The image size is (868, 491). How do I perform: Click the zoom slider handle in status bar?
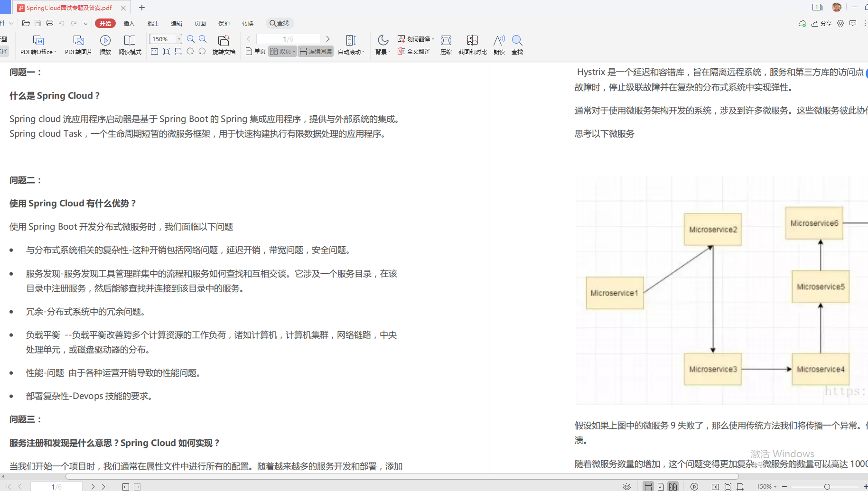pos(827,487)
